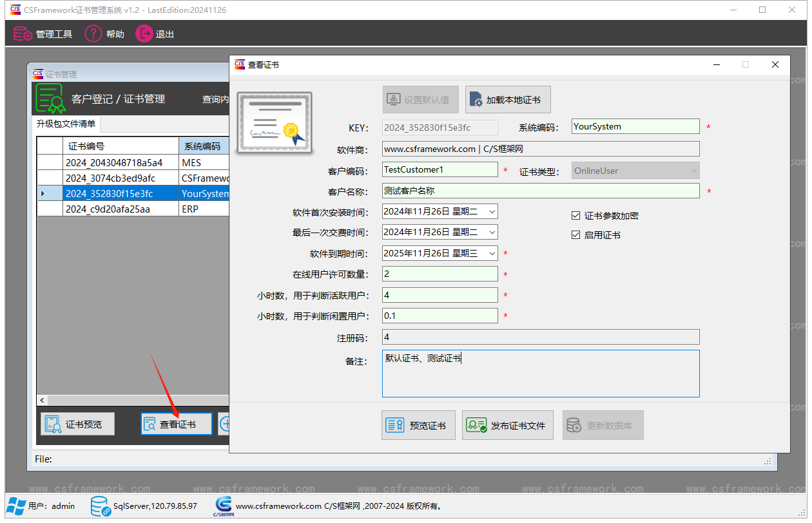812x523 pixels.
Task: Click the 预览证书 button
Action: [x=418, y=425]
